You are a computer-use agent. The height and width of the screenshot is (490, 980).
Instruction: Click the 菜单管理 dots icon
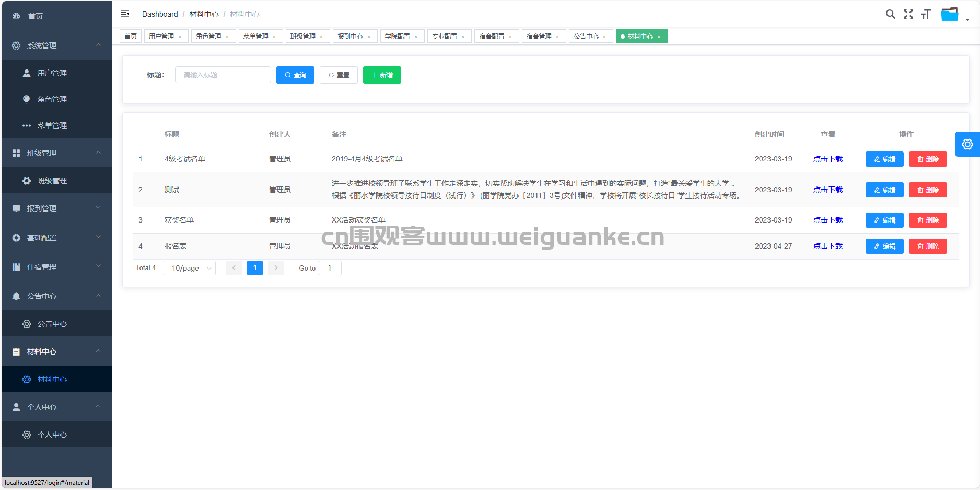27,125
